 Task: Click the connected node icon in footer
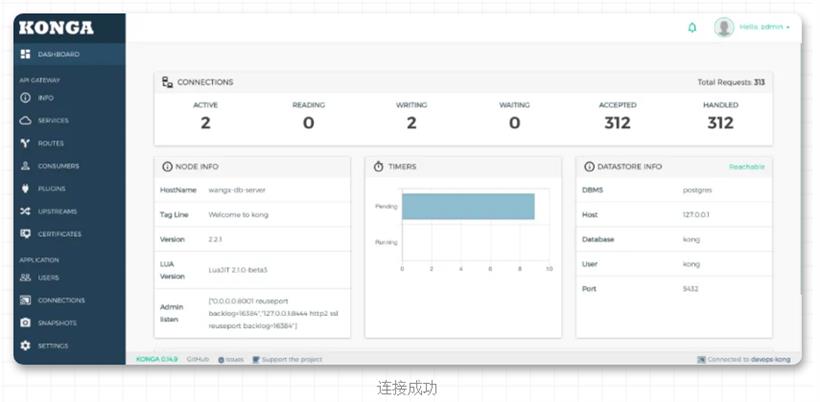[701, 360]
